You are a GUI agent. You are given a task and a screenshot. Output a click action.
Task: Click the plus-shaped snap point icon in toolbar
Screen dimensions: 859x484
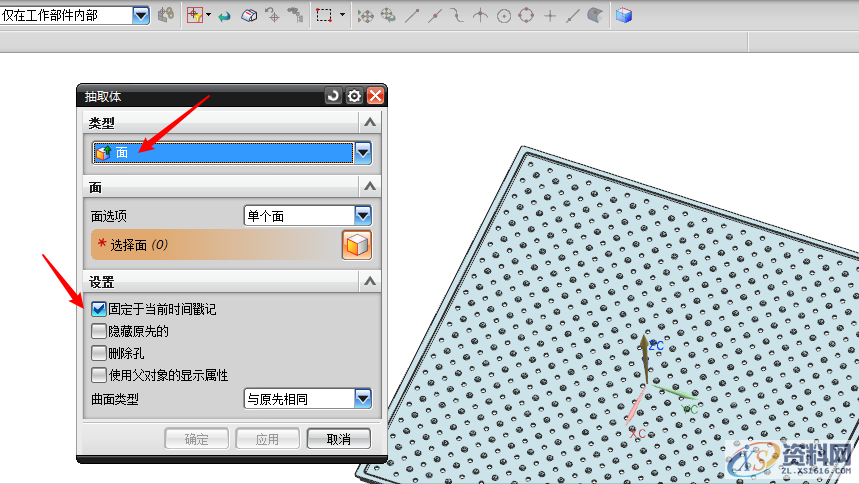pyautogui.click(x=550, y=15)
